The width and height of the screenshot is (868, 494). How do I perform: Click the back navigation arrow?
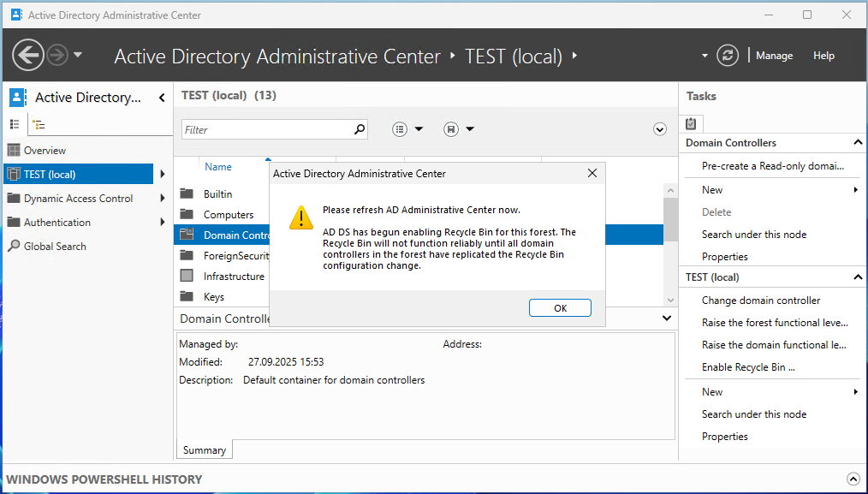(27, 56)
